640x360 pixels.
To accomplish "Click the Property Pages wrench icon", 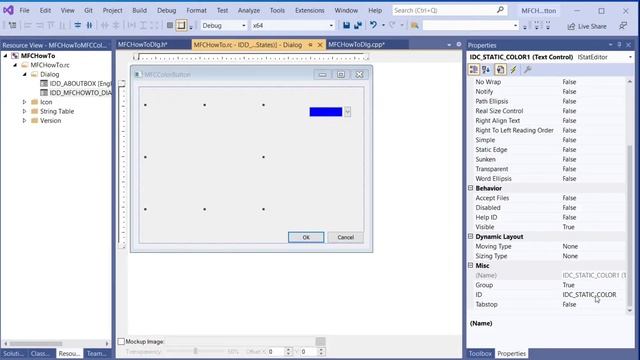I will (527, 70).
